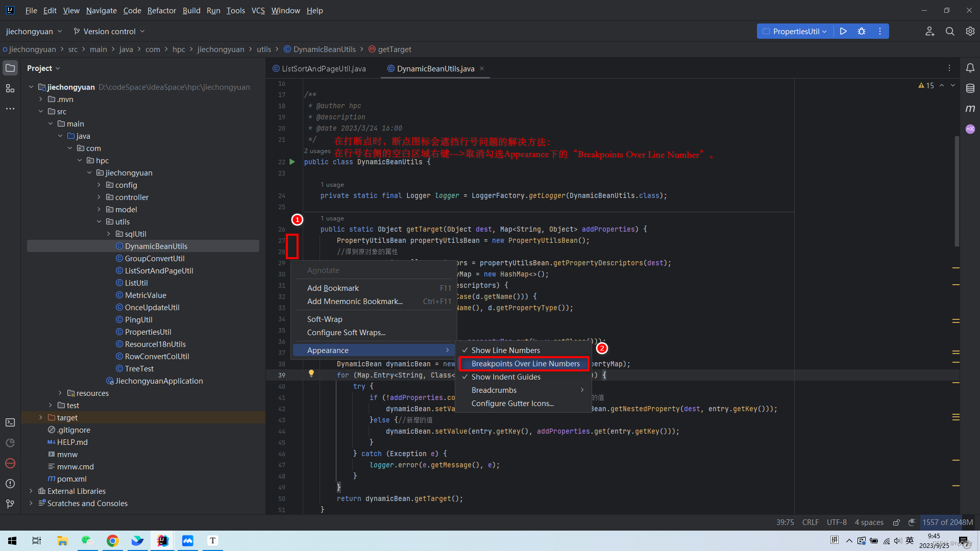
Task: Open the Refactor menu
Action: pyautogui.click(x=161, y=10)
